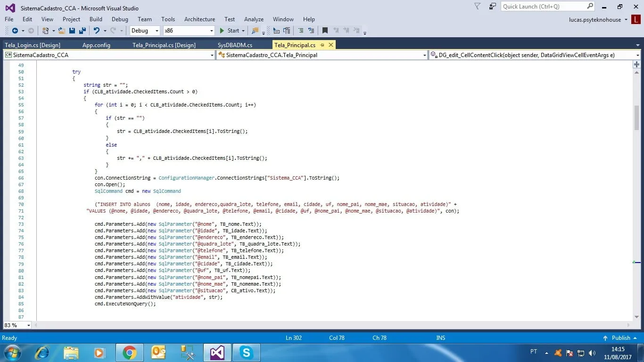Expand the x86 platform dropdown

pyautogui.click(x=211, y=31)
